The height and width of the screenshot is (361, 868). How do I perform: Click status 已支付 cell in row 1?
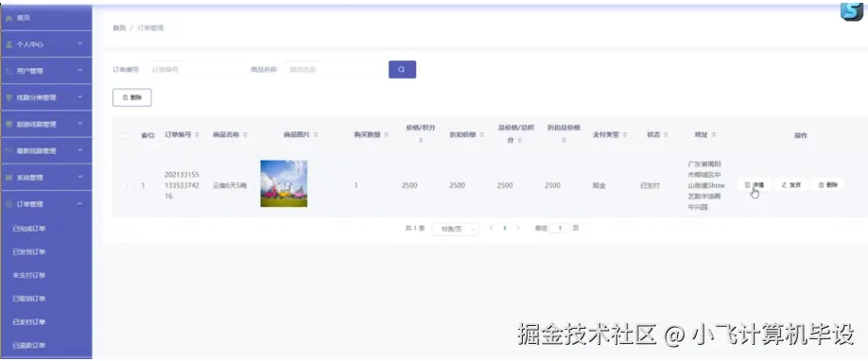tap(650, 185)
